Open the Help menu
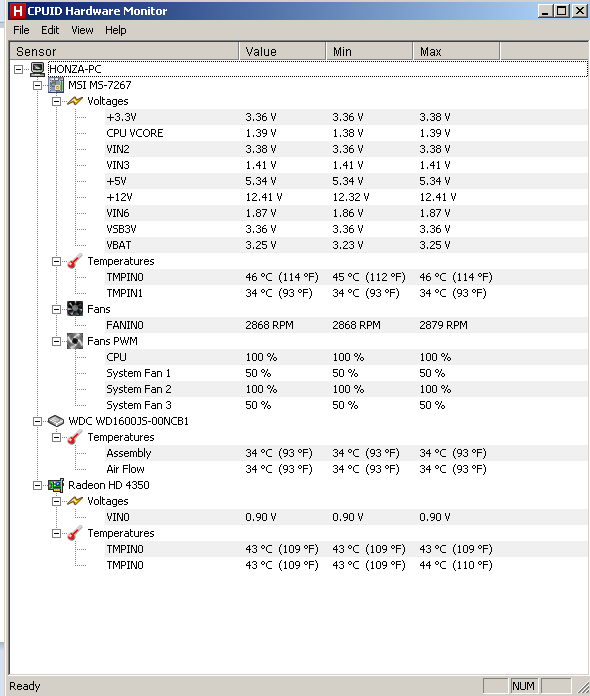This screenshot has height=696, width=590. point(116,30)
